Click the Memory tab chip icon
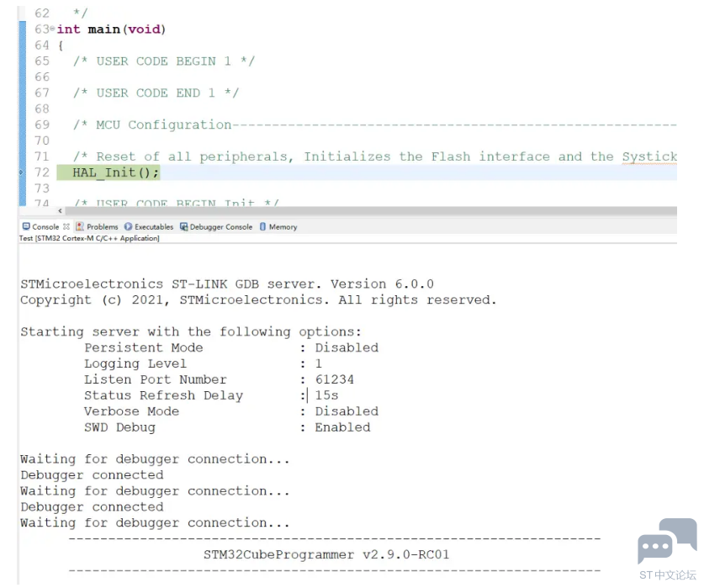 262,226
